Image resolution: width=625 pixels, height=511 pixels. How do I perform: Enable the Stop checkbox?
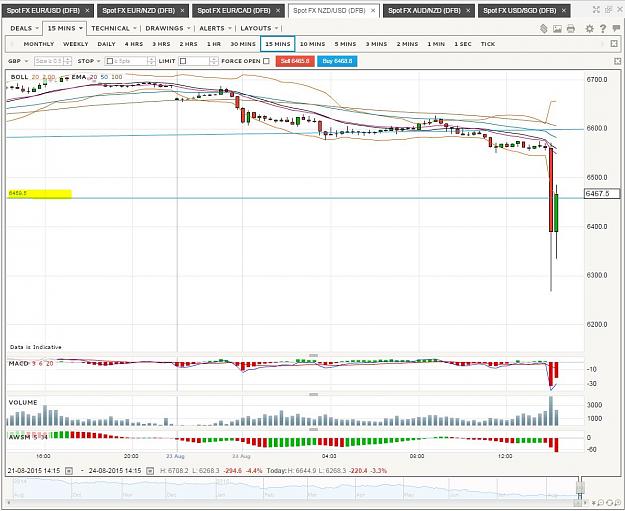110,61
